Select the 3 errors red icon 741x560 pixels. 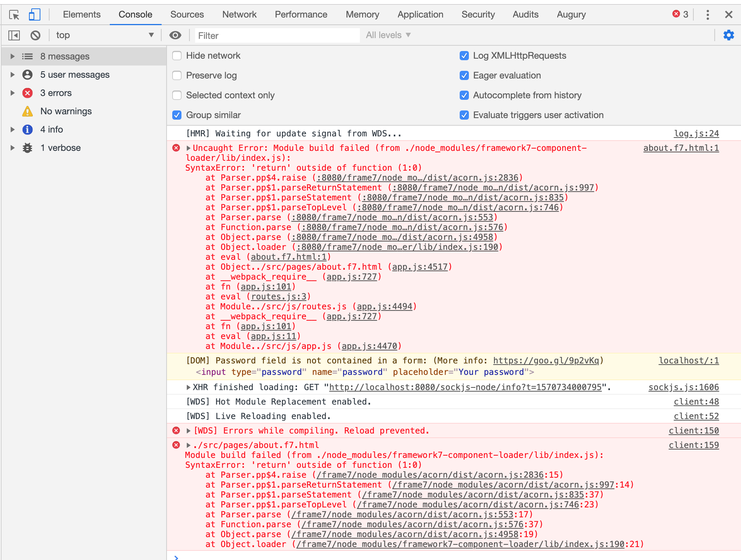click(x=27, y=93)
